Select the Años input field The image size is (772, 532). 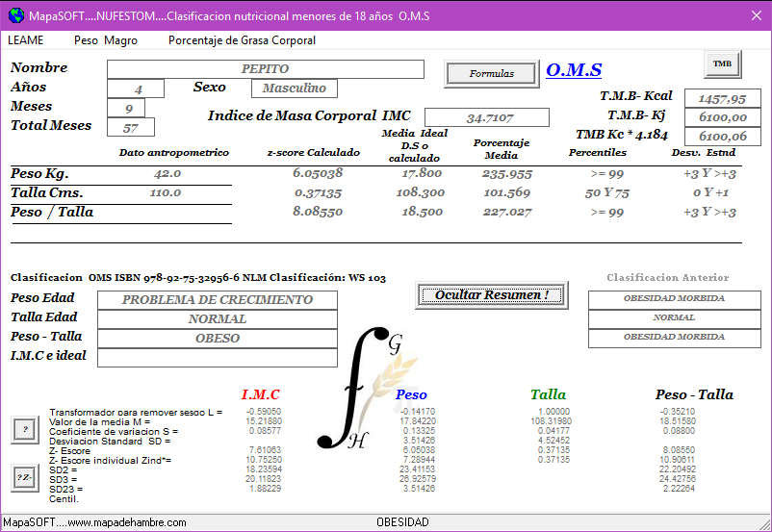(x=138, y=89)
